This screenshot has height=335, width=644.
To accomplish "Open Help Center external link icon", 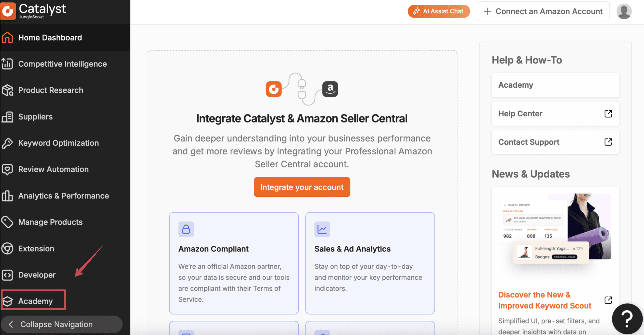I will click(608, 114).
